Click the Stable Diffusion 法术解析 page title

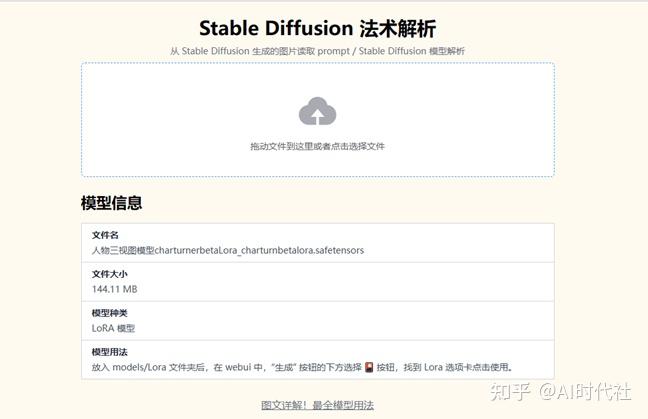(317, 29)
